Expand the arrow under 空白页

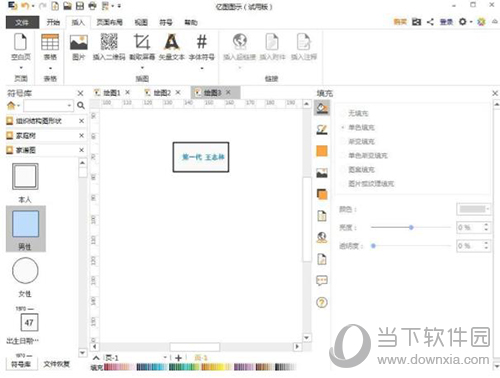(x=21, y=68)
